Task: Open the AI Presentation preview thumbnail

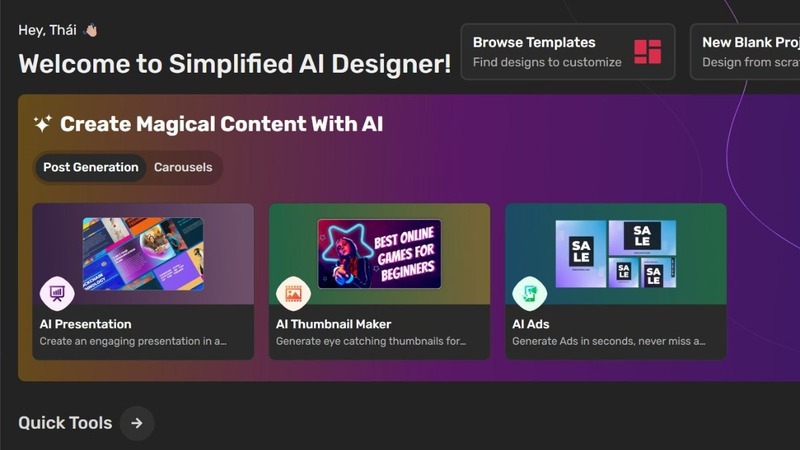Action: pos(143,254)
